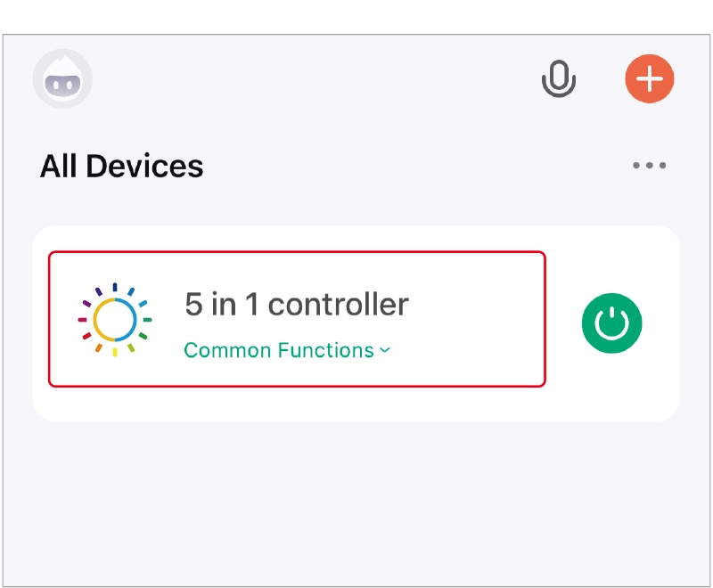713x588 pixels.
Task: Tap the microphone voice control icon
Action: click(x=559, y=79)
